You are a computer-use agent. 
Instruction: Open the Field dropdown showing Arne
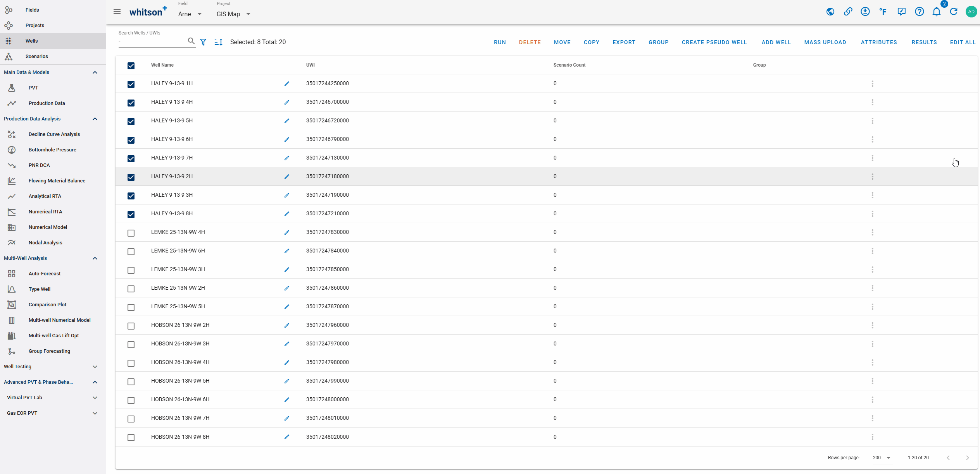tap(190, 14)
